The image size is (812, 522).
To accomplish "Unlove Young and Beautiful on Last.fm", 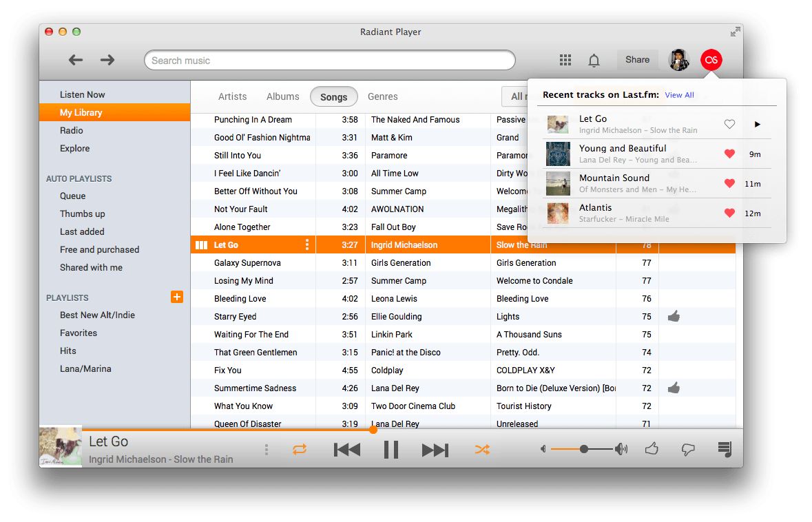I will click(729, 154).
